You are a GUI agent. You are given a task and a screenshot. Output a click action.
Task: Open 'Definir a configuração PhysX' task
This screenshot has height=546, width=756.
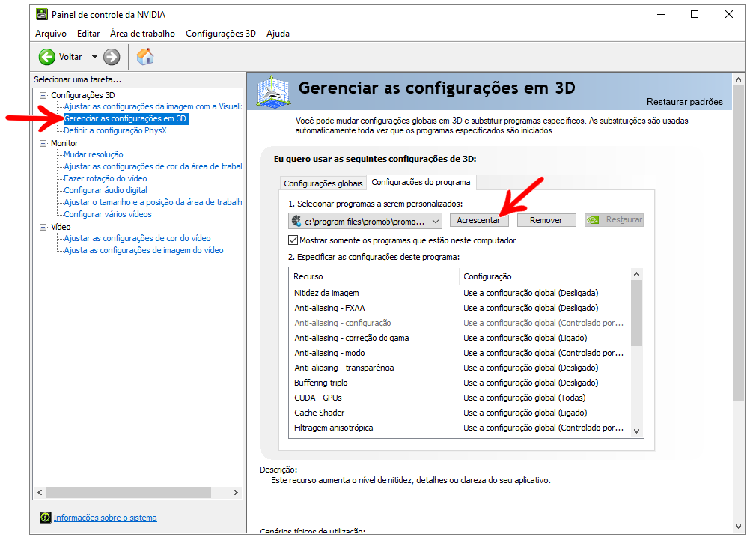pyautogui.click(x=115, y=131)
